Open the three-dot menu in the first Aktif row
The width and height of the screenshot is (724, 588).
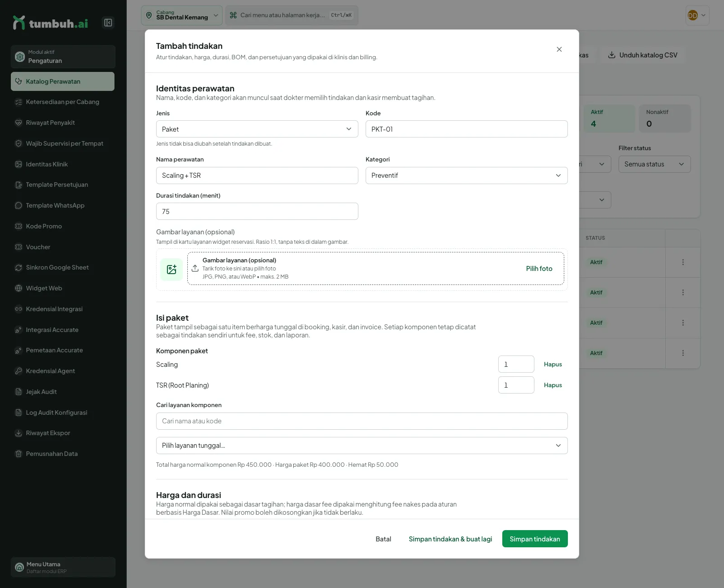[x=683, y=262]
